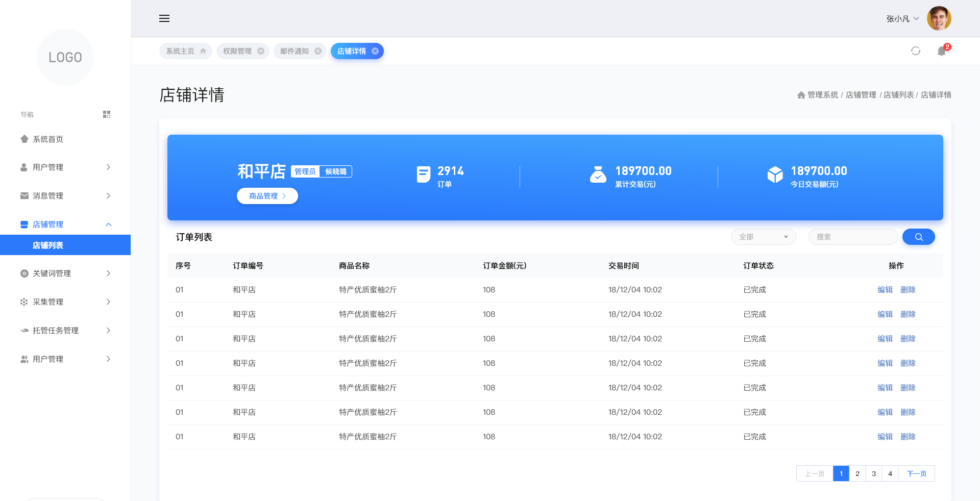The width and height of the screenshot is (980, 501).
Task: Switch to the 系统主页 tab
Action: [x=186, y=51]
